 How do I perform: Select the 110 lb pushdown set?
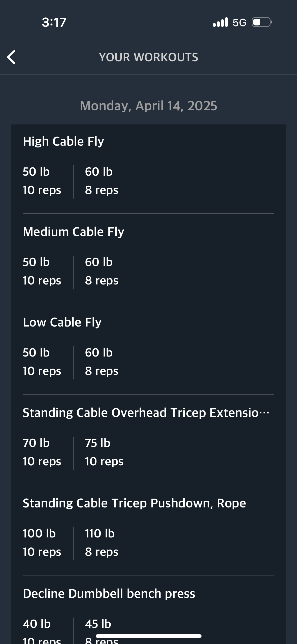pos(102,543)
